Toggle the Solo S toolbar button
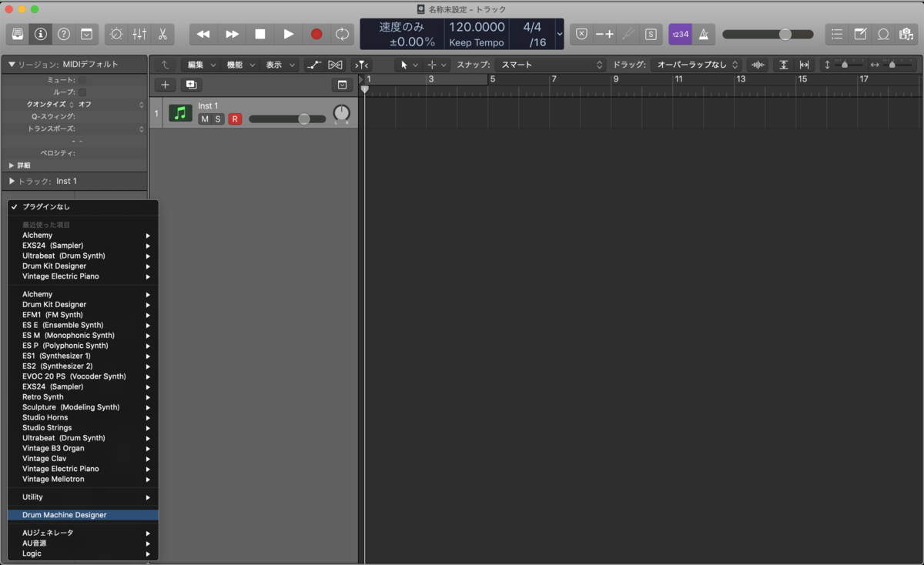Image resolution: width=924 pixels, height=565 pixels. [651, 34]
